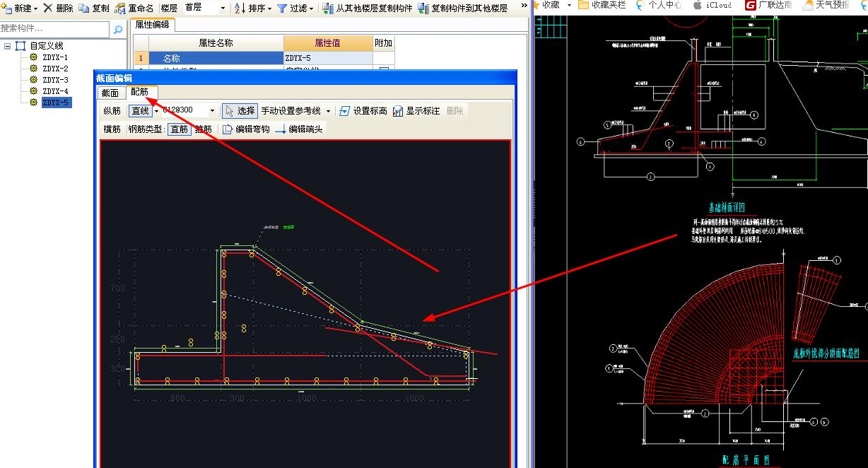Open the 个人中心 bookmark
This screenshot has height=468, width=868.
pos(659,5)
